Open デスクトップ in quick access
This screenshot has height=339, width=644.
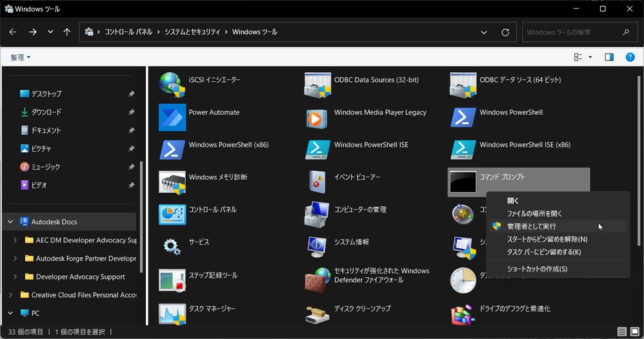pos(46,94)
